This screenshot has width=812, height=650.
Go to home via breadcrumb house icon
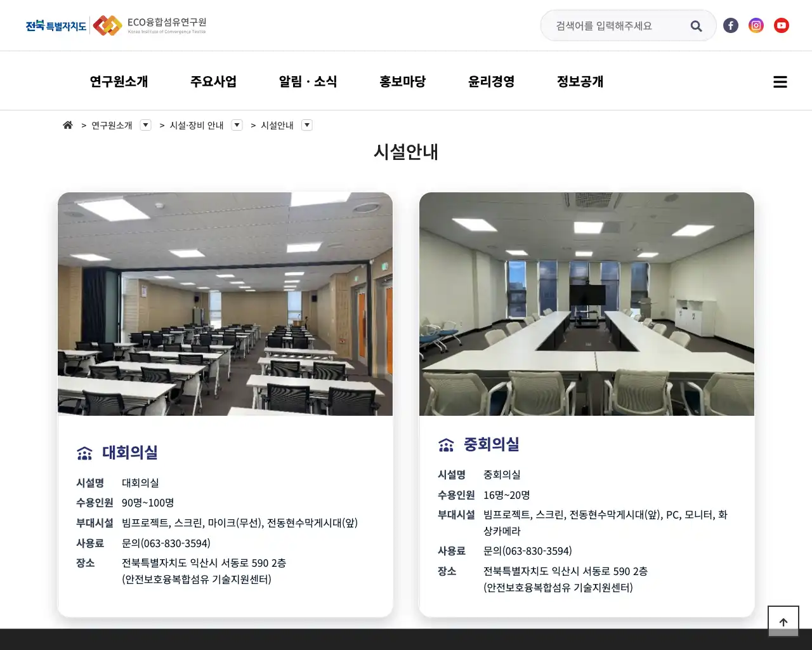tap(68, 125)
